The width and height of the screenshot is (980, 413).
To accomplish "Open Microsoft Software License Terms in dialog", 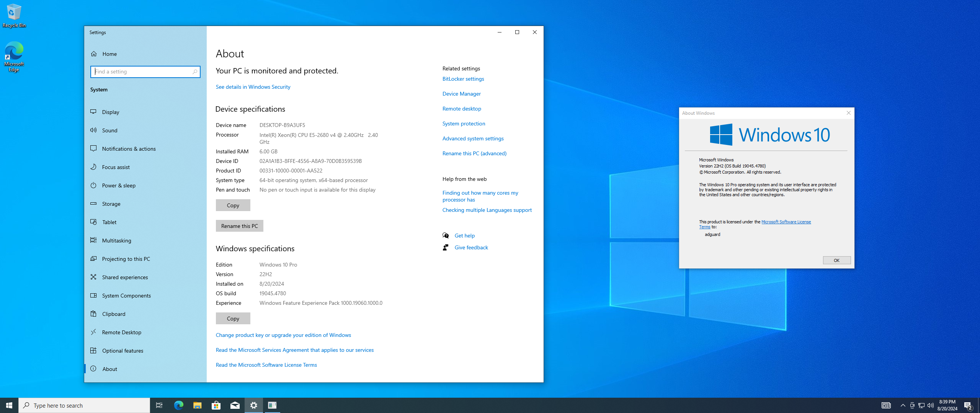I will pyautogui.click(x=786, y=222).
